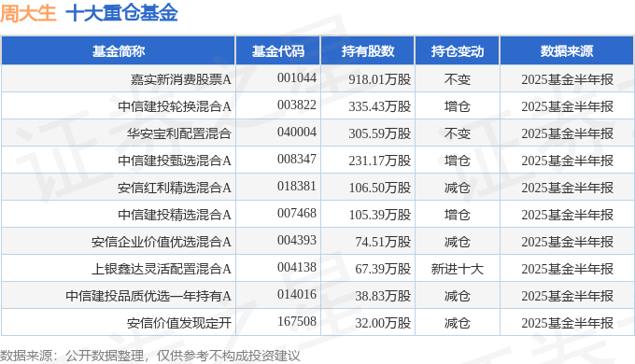
Task: Click 新进十大 status cell
Action: pos(458,269)
